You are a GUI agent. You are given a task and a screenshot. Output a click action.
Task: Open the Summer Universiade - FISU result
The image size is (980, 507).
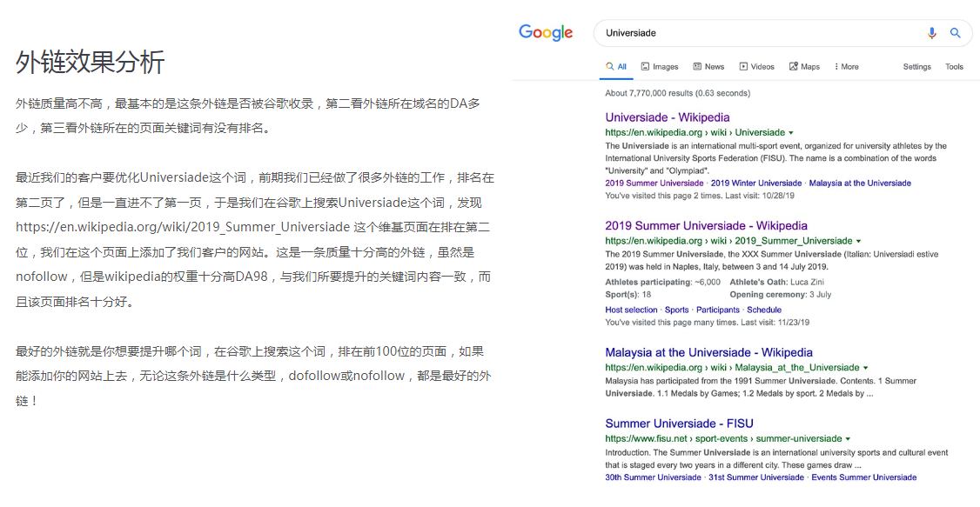(x=680, y=424)
